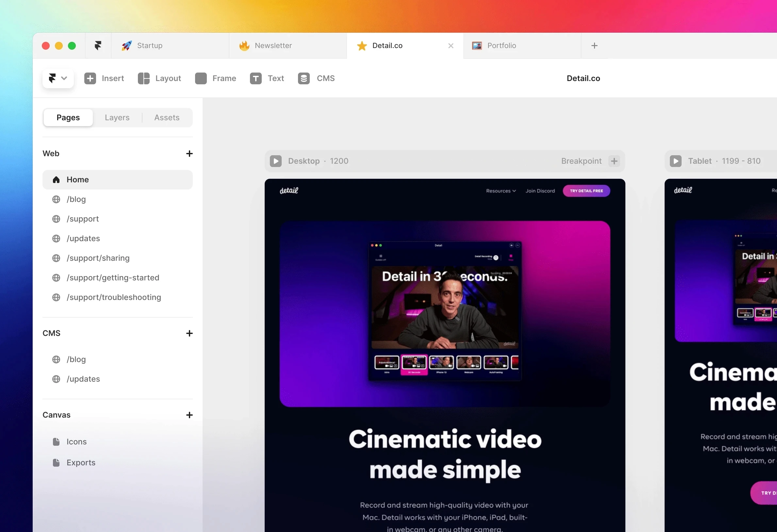Add a new CMS collection page

pos(189,333)
